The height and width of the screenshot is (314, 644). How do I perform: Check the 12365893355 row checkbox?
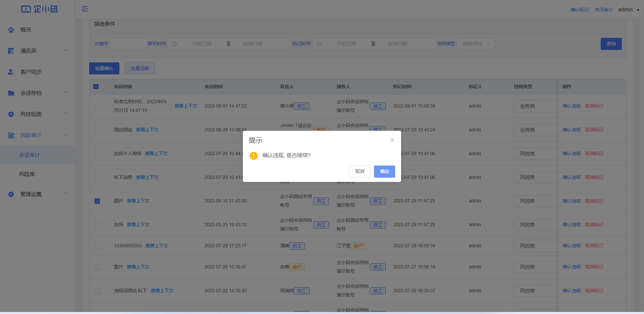pyautogui.click(x=97, y=246)
